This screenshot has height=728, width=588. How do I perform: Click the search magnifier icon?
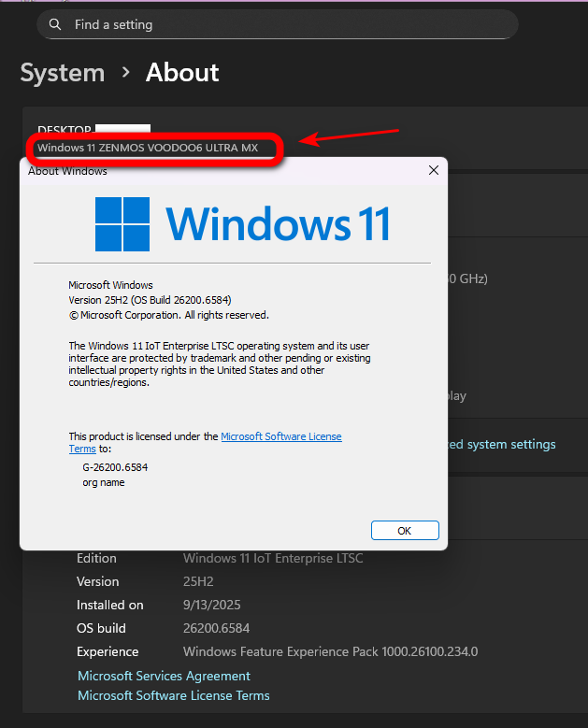coord(55,24)
